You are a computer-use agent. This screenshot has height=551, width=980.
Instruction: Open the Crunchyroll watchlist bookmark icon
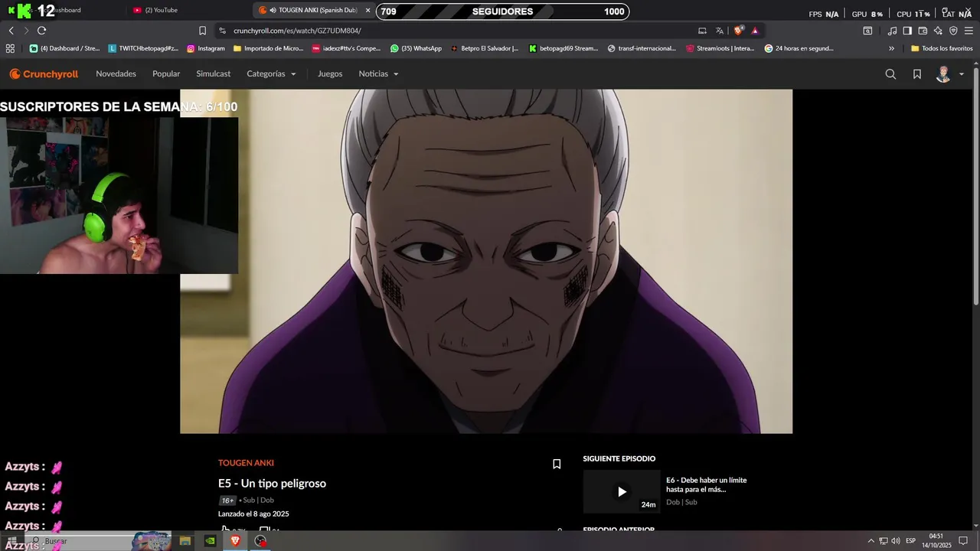click(917, 74)
